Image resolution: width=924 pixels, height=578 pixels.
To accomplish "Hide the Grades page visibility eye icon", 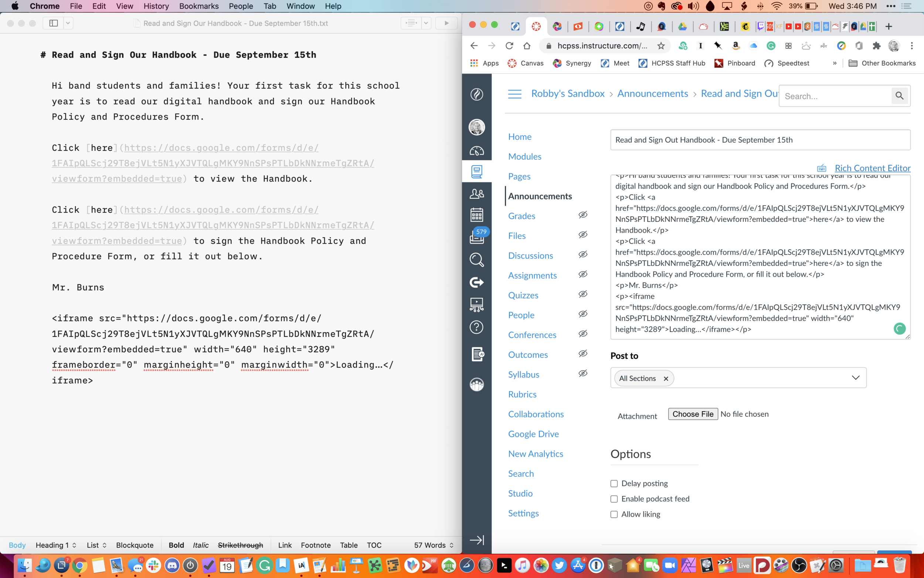I will (x=583, y=215).
